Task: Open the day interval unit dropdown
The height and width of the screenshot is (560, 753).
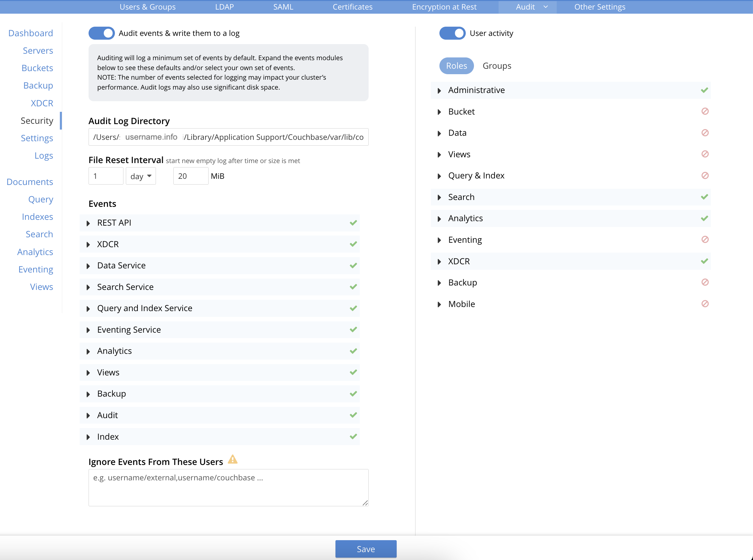Action: click(x=141, y=176)
